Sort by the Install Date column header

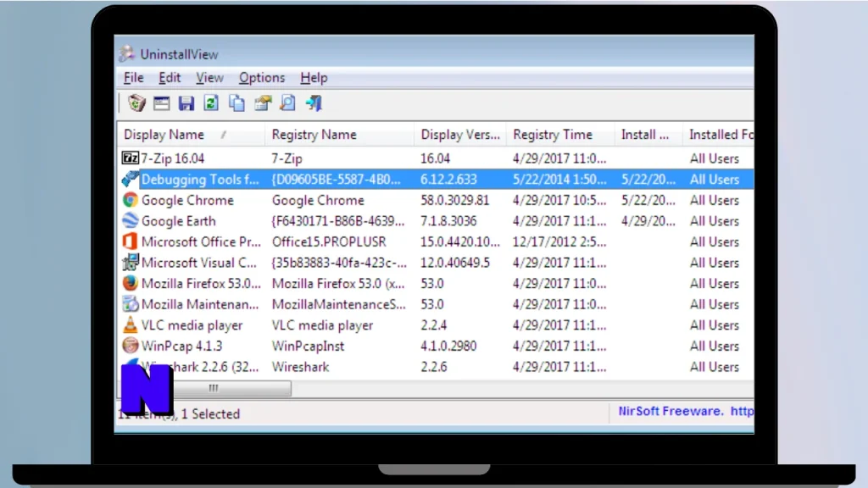(x=648, y=135)
